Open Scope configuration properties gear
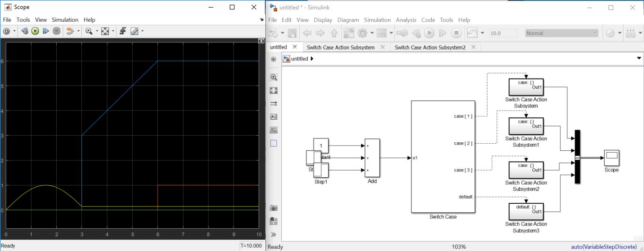644x251 pixels. click(x=7, y=31)
